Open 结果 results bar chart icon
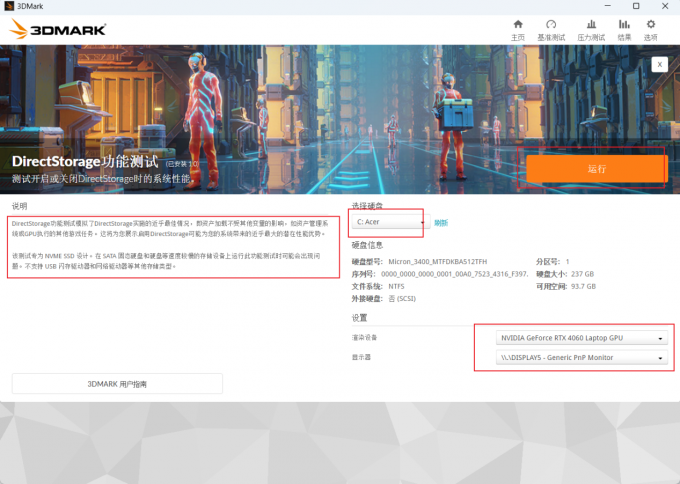The height and width of the screenshot is (484, 680). (624, 24)
